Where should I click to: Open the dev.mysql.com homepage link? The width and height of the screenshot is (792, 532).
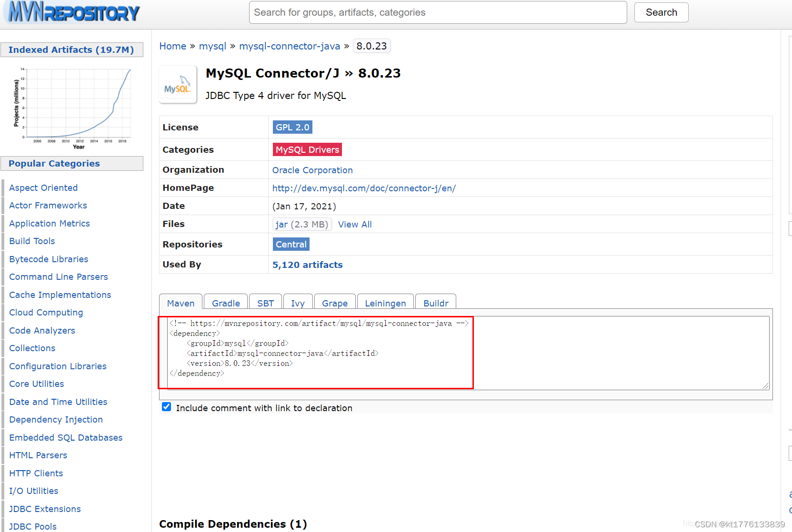coord(364,188)
